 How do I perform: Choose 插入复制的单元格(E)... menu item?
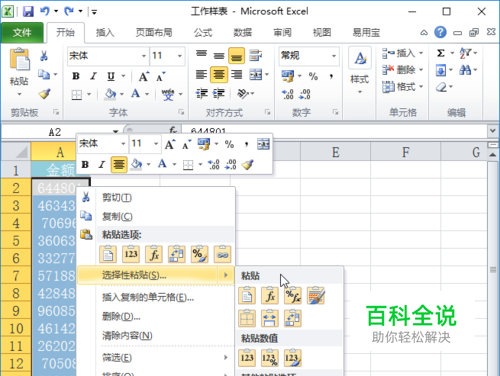point(157,297)
